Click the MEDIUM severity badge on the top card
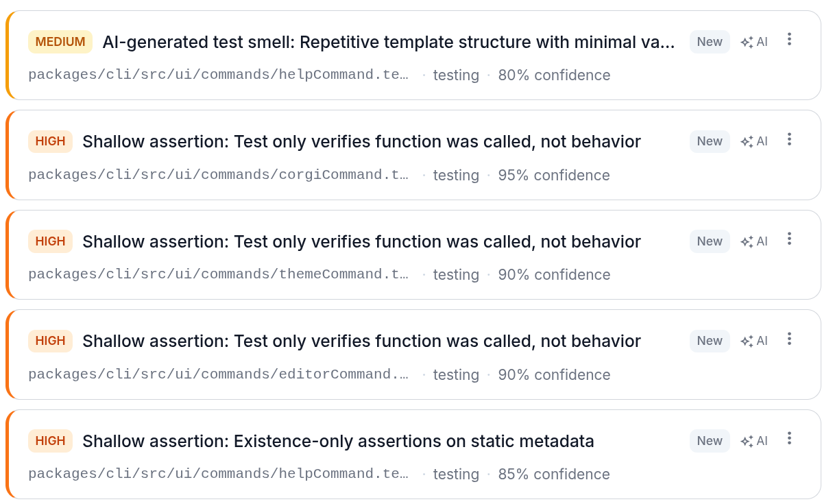Image resolution: width=833 pixels, height=504 pixels. click(x=60, y=41)
